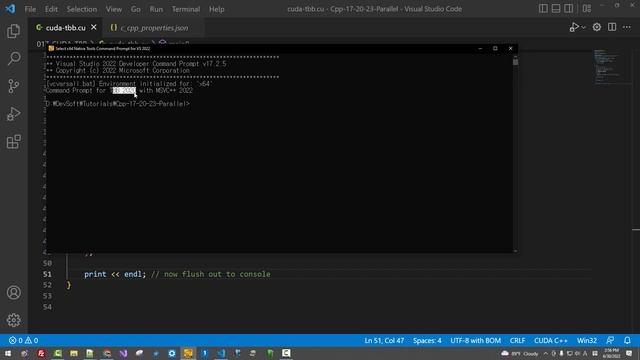640x360 pixels.
Task: Open Visual Studio icon in the taskbar
Action: (123, 353)
